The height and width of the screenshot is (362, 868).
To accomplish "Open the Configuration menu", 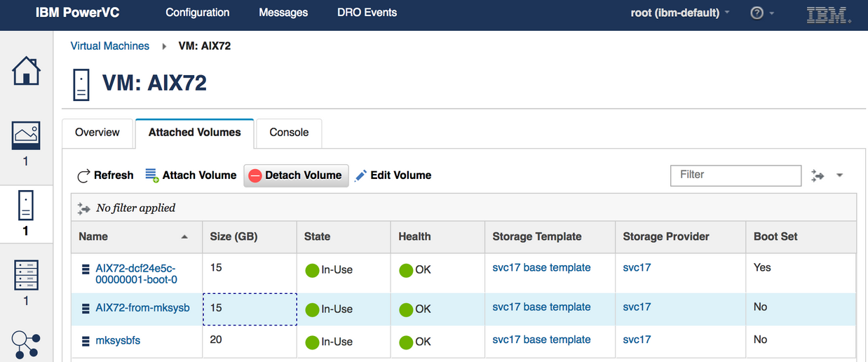I will click(197, 13).
